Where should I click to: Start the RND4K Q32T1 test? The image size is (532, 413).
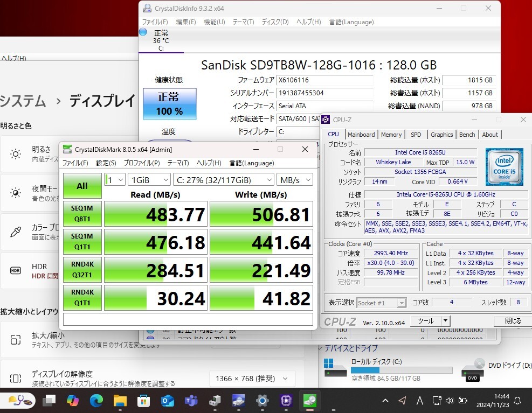coord(82,270)
